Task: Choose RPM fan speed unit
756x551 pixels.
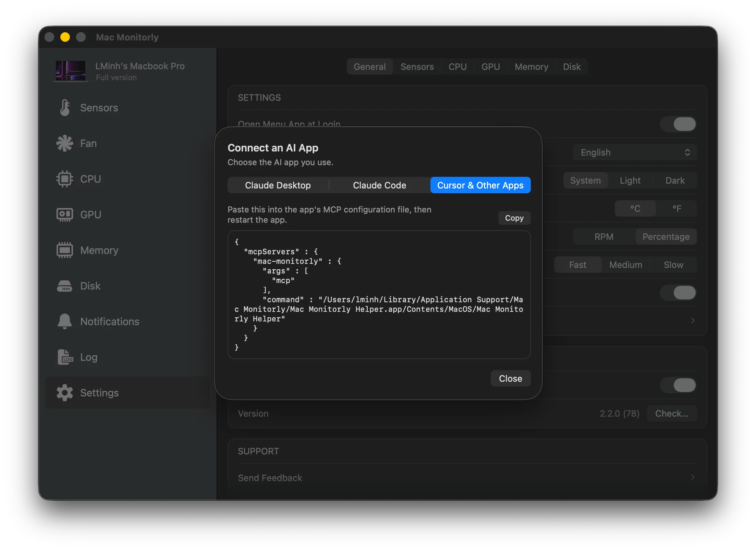Action: 604,236
